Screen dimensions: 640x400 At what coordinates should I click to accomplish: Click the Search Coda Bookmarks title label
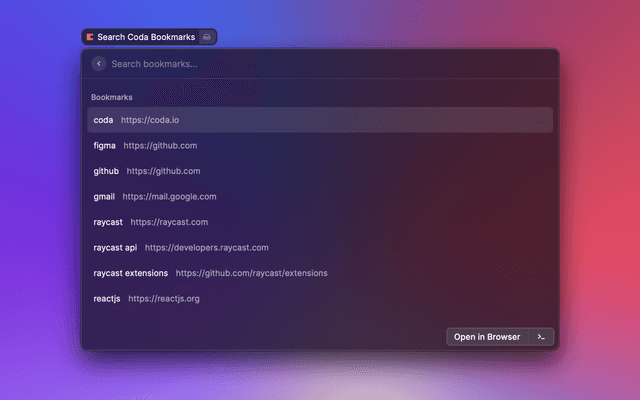[146, 37]
